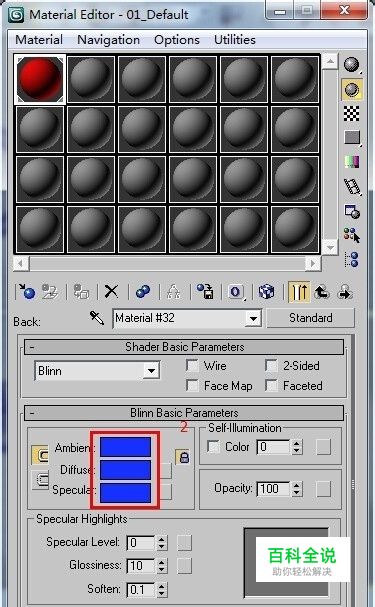Click the Specular Level map button
This screenshot has width=375, height=607.
pos(184,543)
